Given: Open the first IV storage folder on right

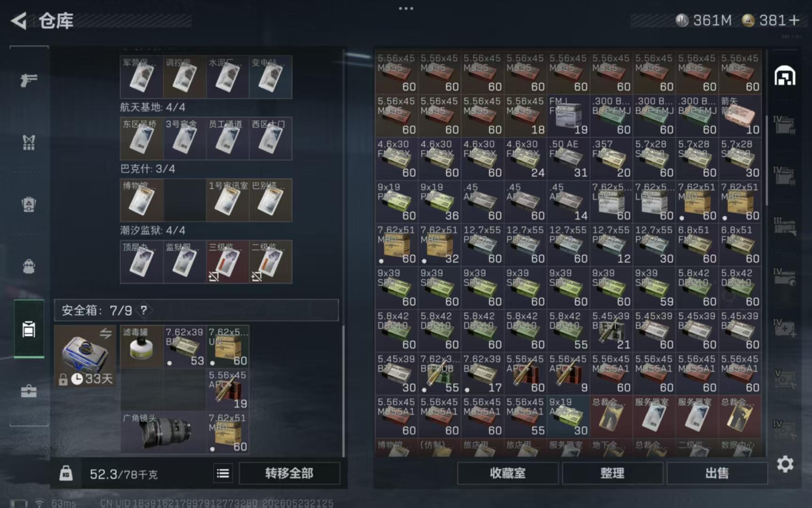Looking at the screenshot, I should (785, 125).
